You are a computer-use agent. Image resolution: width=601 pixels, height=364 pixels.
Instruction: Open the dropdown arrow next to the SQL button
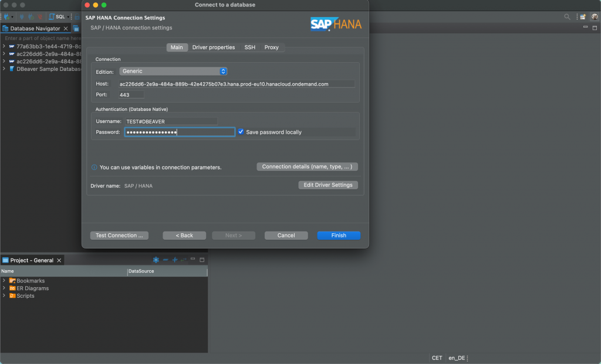click(68, 17)
